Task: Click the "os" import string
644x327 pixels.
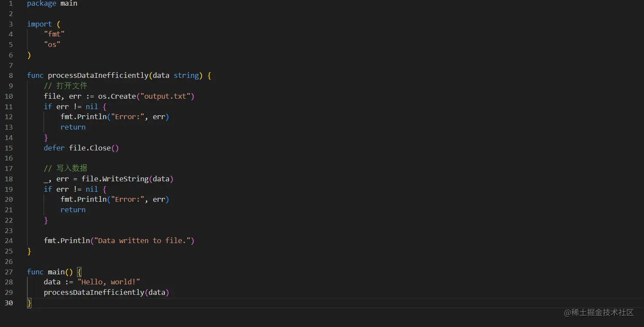Action: point(52,44)
